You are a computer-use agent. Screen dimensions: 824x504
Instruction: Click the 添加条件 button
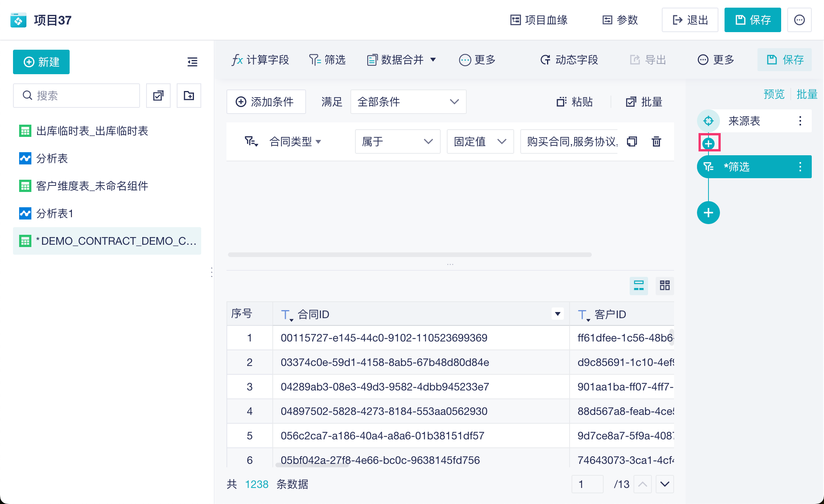tap(266, 102)
